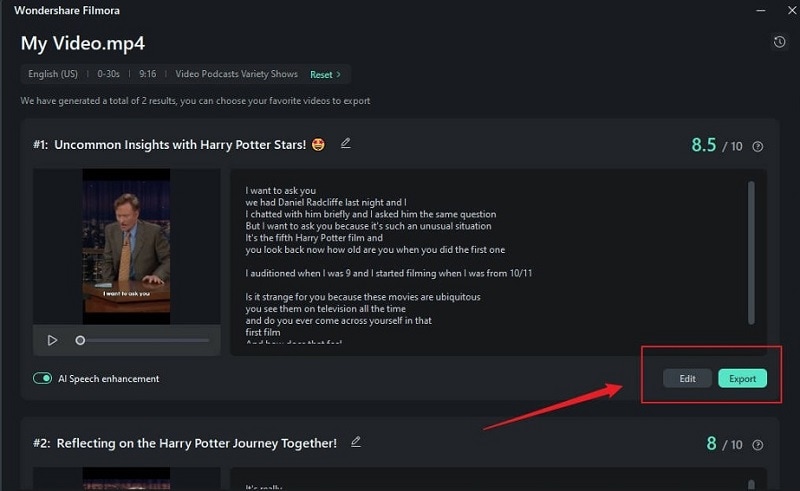Screen dimensions: 800x491
Task: Click the Edit button for clip #1
Action: point(687,378)
